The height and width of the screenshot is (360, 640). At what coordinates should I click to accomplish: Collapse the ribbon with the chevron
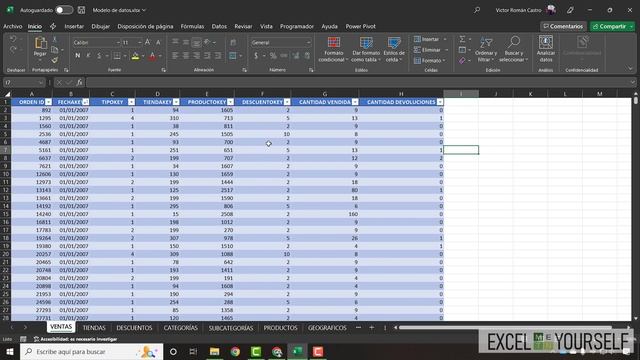click(631, 69)
